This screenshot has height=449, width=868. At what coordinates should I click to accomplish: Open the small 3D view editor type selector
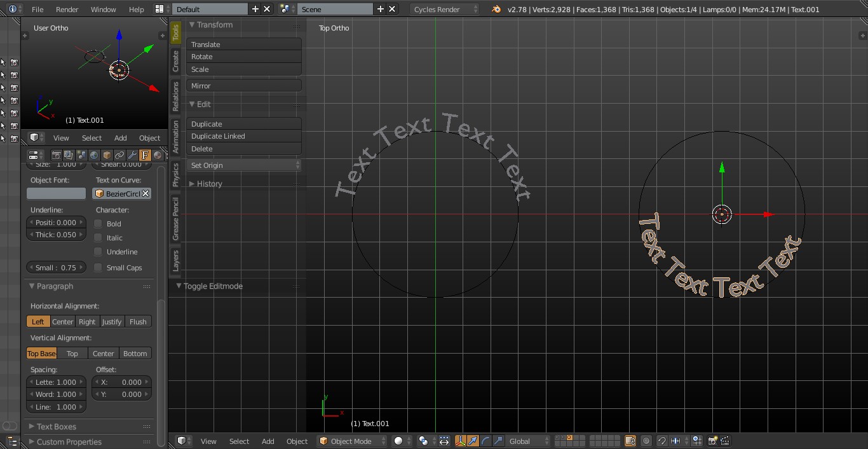(36, 137)
